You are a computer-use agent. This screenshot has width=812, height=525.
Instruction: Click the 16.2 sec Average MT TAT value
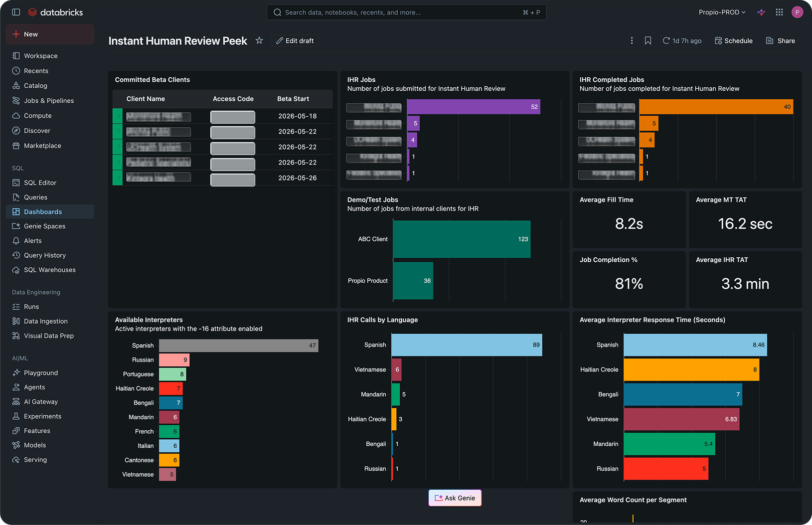click(745, 224)
